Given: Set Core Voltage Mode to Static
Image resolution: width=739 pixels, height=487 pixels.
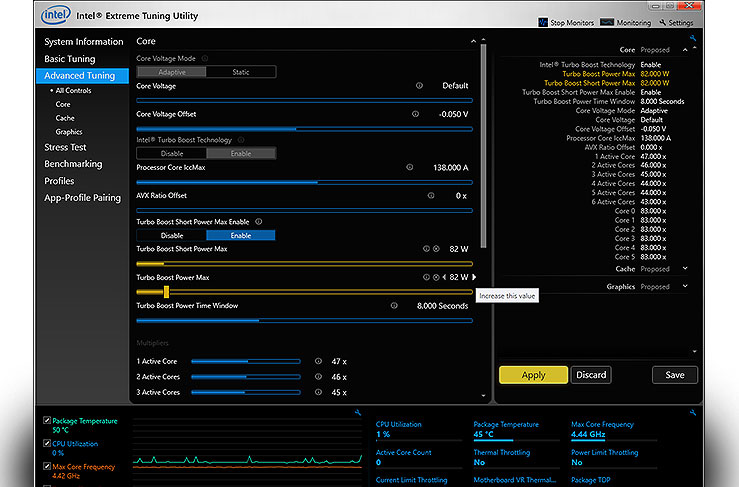Looking at the screenshot, I should pos(241,72).
